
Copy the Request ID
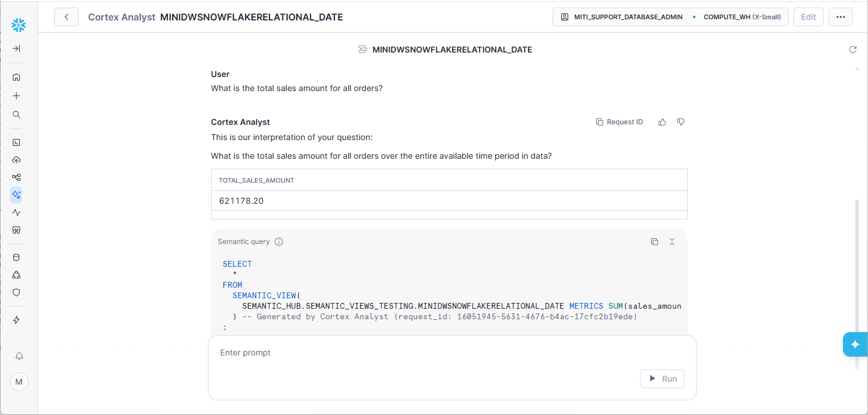619,122
